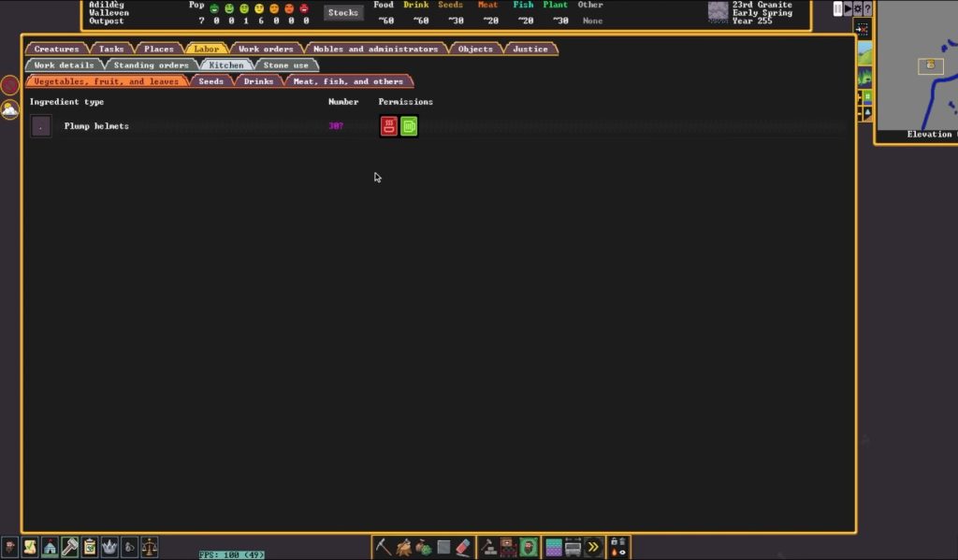Click the labor hammer icon in bottom bar
This screenshot has width=958, height=560.
pyautogui.click(x=69, y=547)
